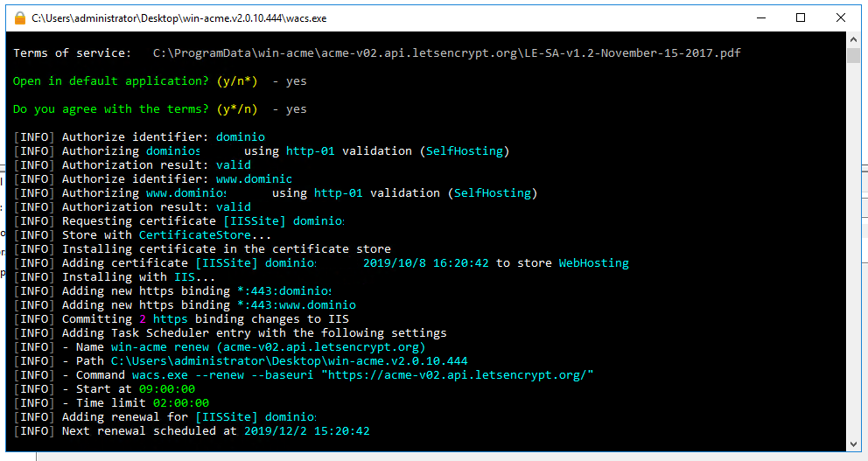The width and height of the screenshot is (868, 461).
Task: Minimize the wacs.exe console window
Action: pos(761,18)
